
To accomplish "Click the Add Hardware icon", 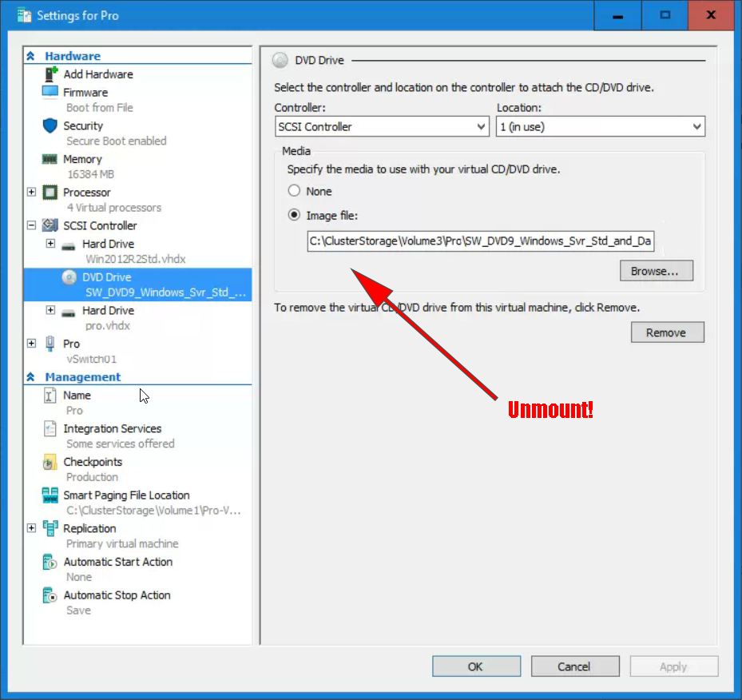I will coord(50,74).
